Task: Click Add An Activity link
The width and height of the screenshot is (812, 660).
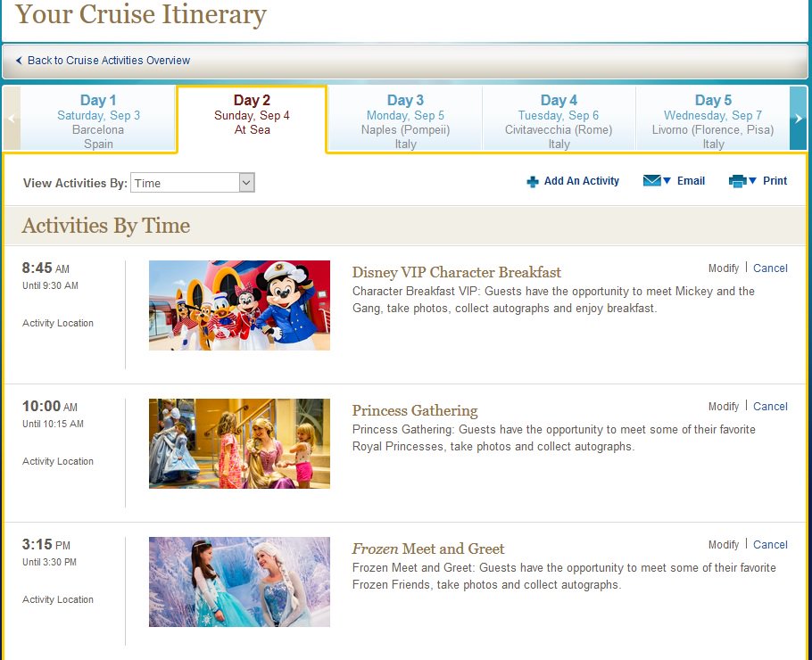Action: click(x=581, y=181)
